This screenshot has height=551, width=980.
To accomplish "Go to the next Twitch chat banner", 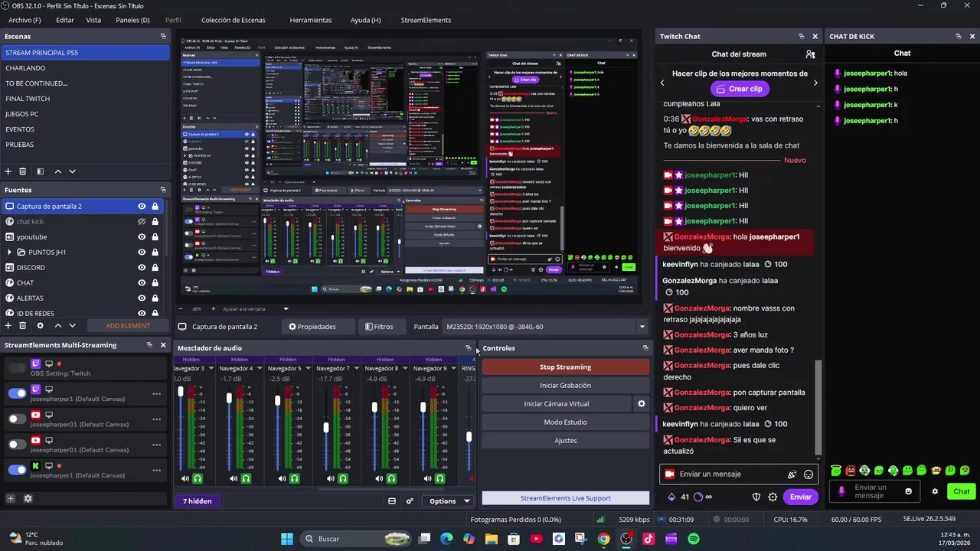I will coord(815,83).
